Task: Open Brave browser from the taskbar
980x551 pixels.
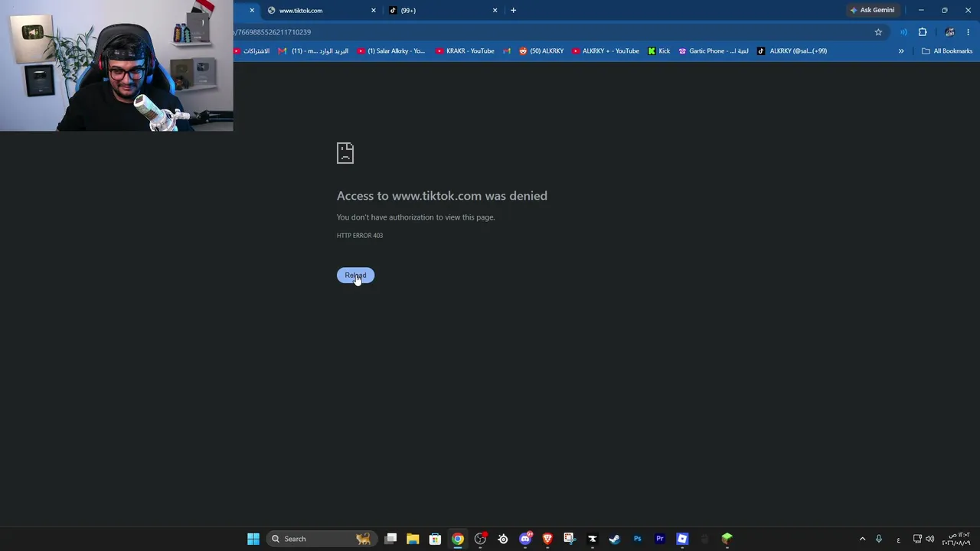Action: pos(547,539)
